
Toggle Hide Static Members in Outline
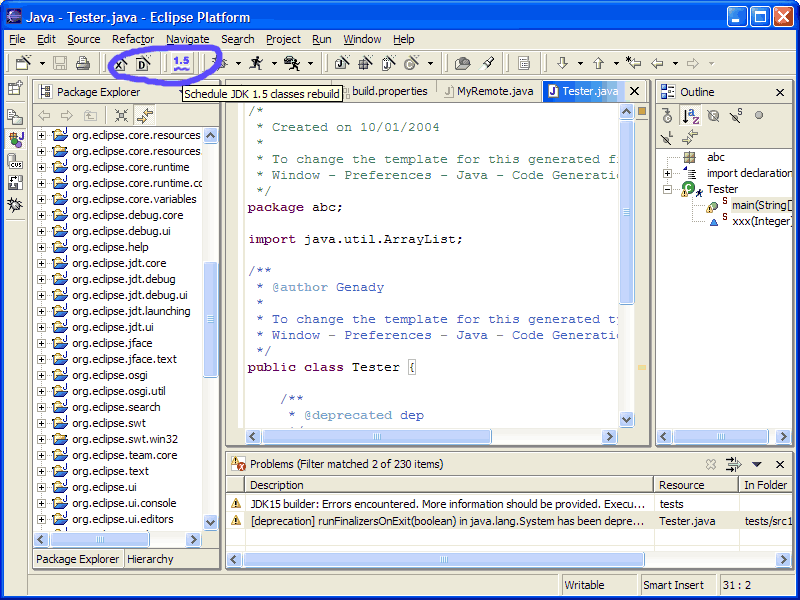[735, 116]
